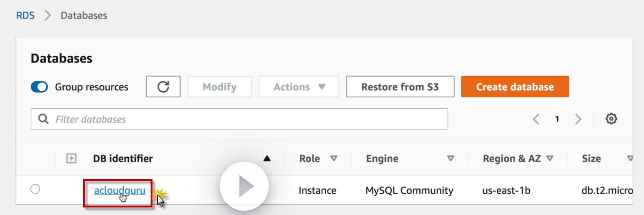This screenshot has width=644, height=215.
Task: Focus the Filter databases search field
Action: pyautogui.click(x=246, y=119)
